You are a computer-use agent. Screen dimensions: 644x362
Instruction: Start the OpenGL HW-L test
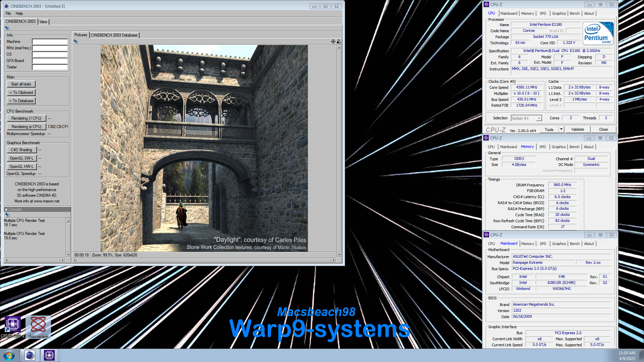[x=21, y=167]
